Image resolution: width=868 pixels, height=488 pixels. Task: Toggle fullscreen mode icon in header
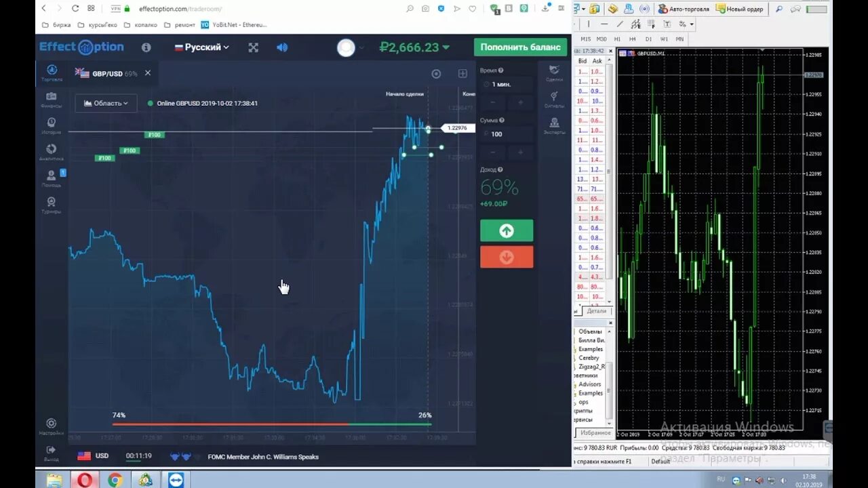click(253, 47)
